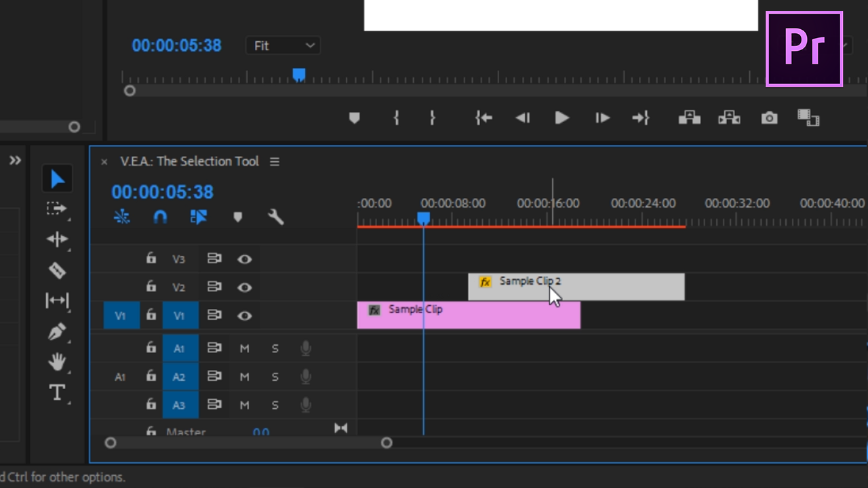Toggle V3 sync lock
The height and width of the screenshot is (488, 868).
(x=214, y=258)
